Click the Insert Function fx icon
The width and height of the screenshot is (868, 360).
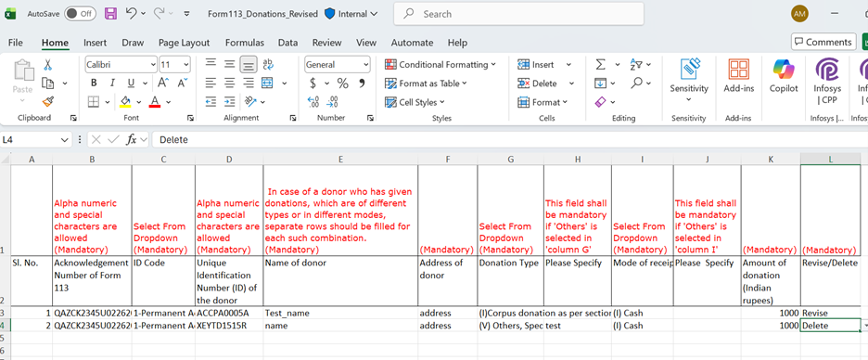coord(131,139)
